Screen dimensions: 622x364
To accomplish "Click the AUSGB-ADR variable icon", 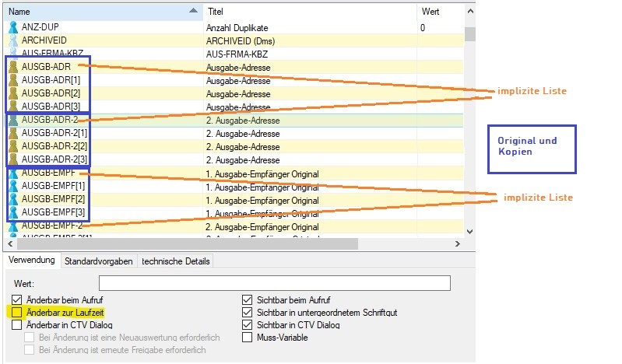I will (x=12, y=68).
